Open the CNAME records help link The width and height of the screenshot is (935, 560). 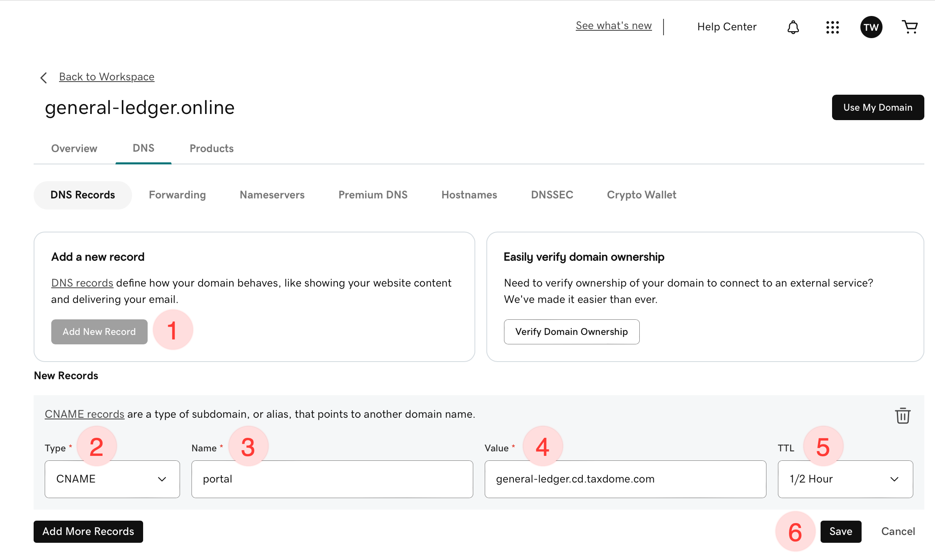(x=84, y=414)
